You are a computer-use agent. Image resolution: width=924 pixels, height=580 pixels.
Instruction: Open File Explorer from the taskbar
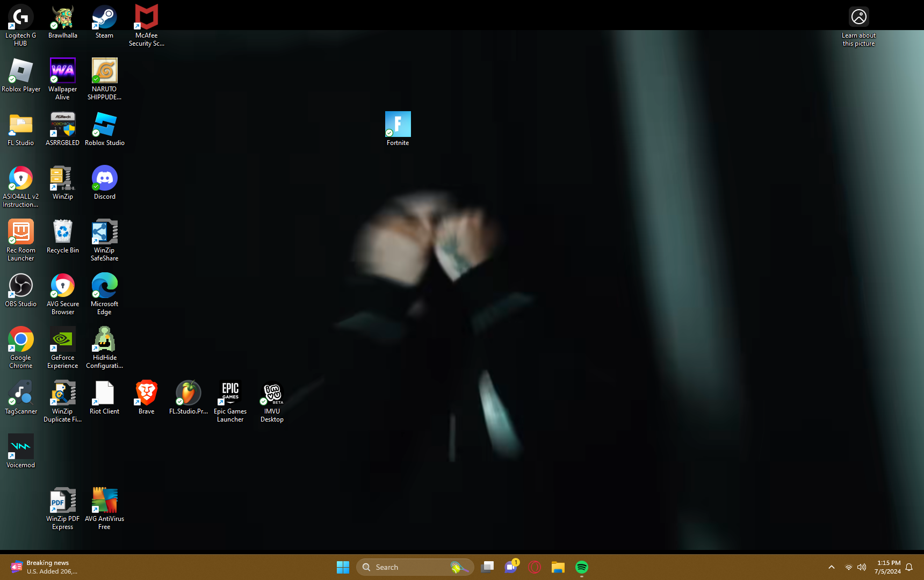(558, 567)
